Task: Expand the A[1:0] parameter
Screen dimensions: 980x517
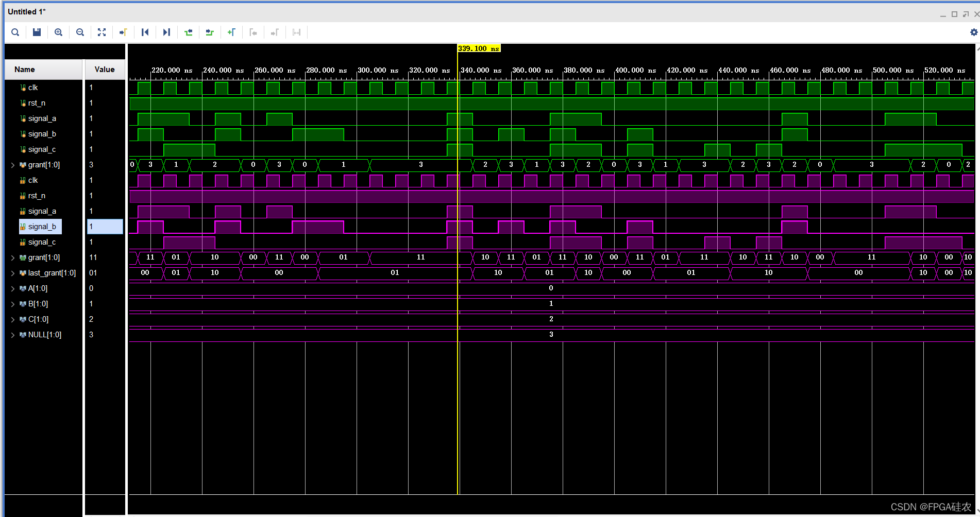Action: point(13,288)
